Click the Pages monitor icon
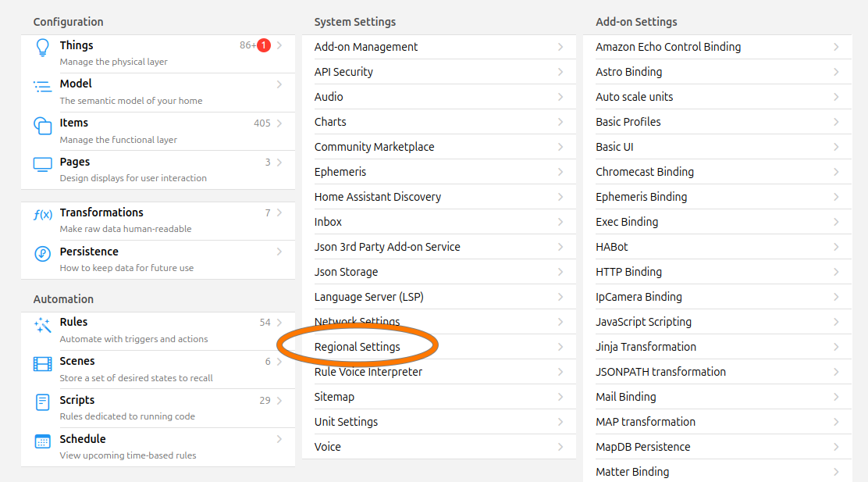 pos(43,165)
